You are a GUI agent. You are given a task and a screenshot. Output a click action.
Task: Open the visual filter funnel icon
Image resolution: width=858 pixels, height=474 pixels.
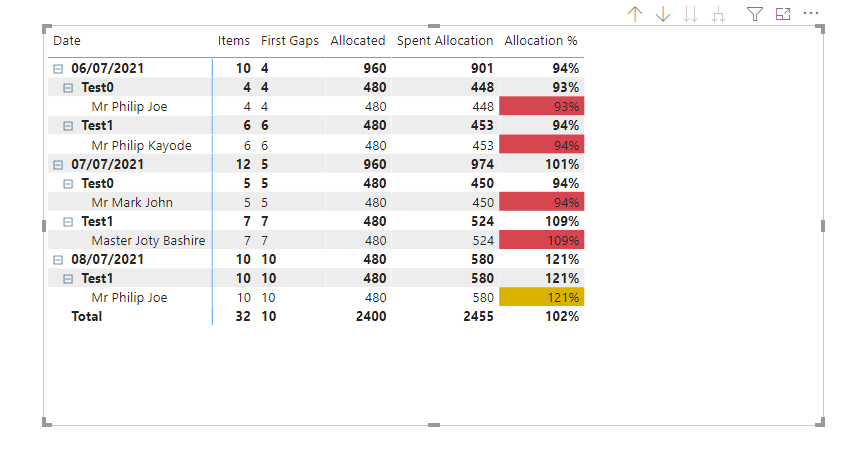(x=755, y=14)
